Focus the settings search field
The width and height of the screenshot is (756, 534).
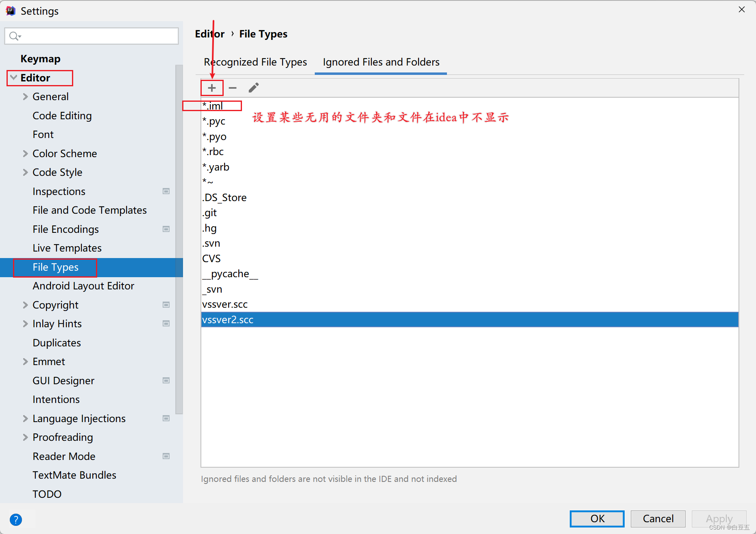tap(92, 36)
